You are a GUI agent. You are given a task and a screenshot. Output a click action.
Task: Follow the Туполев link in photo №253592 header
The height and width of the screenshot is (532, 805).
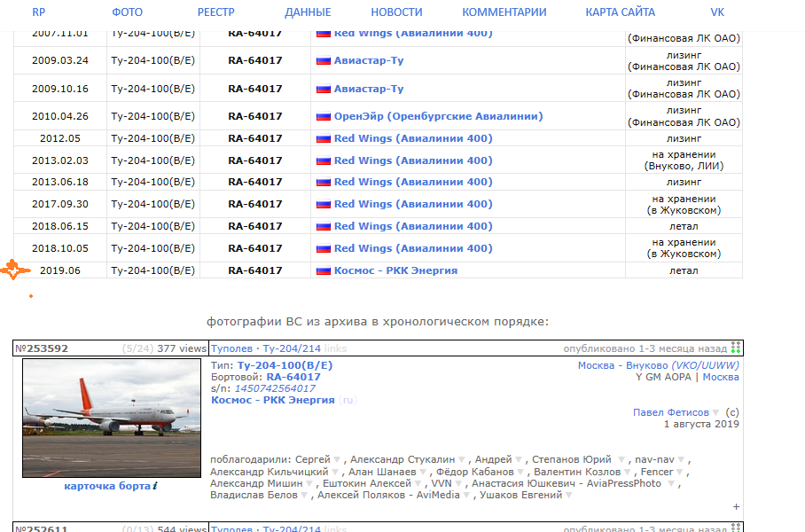click(x=231, y=348)
